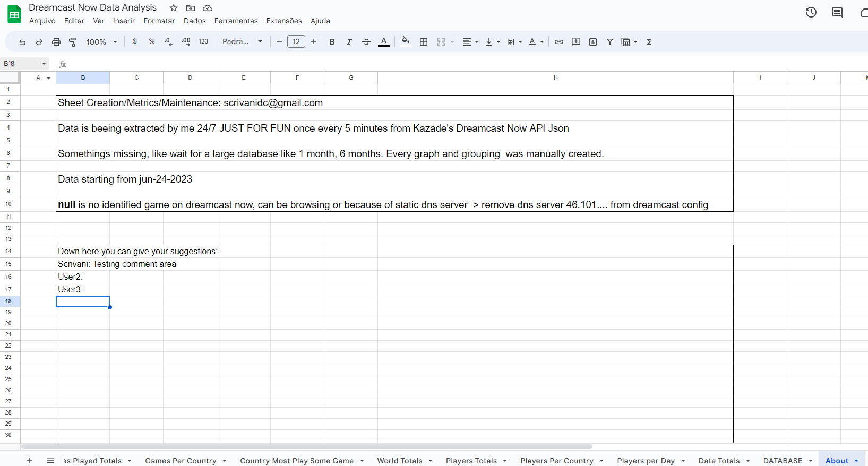This screenshot has height=466, width=868.
Task: Decrease font size with the minus button
Action: tap(279, 41)
